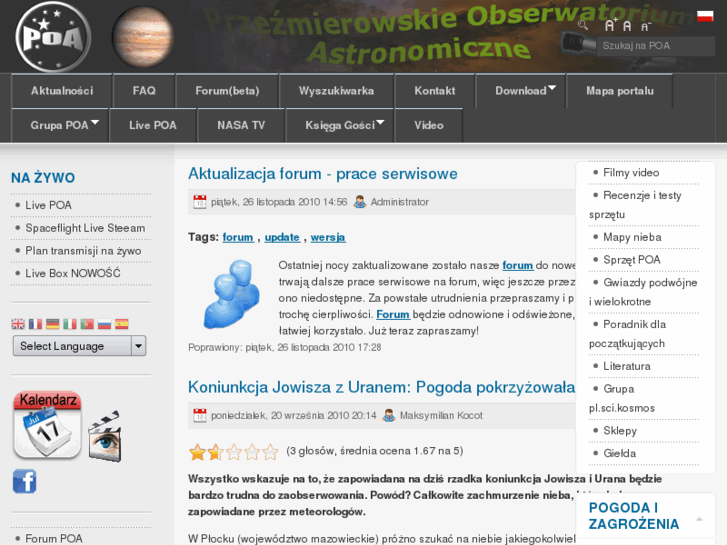The height and width of the screenshot is (545, 727).
Task: Open 'Plan transmisji na żywo' link
Action: (83, 250)
